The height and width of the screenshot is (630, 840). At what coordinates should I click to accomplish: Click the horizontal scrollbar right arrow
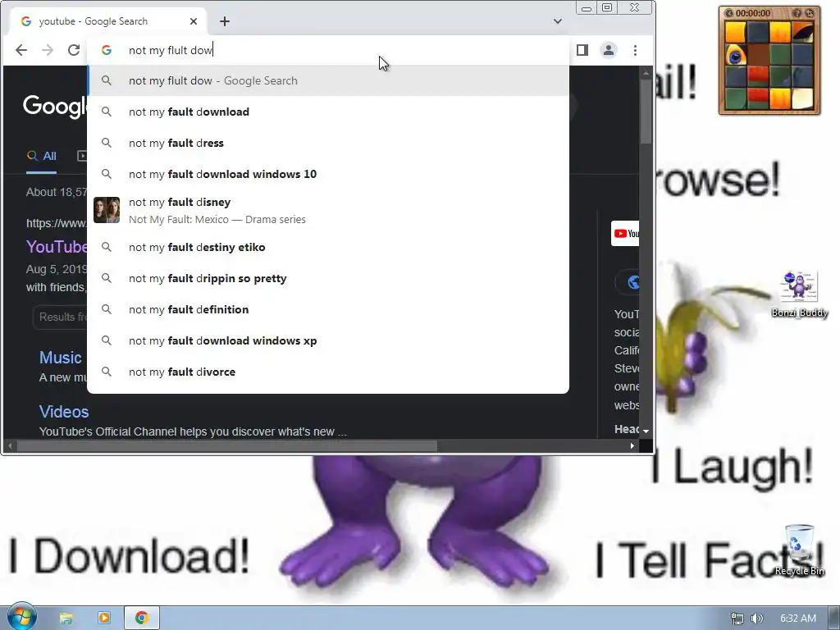632,445
